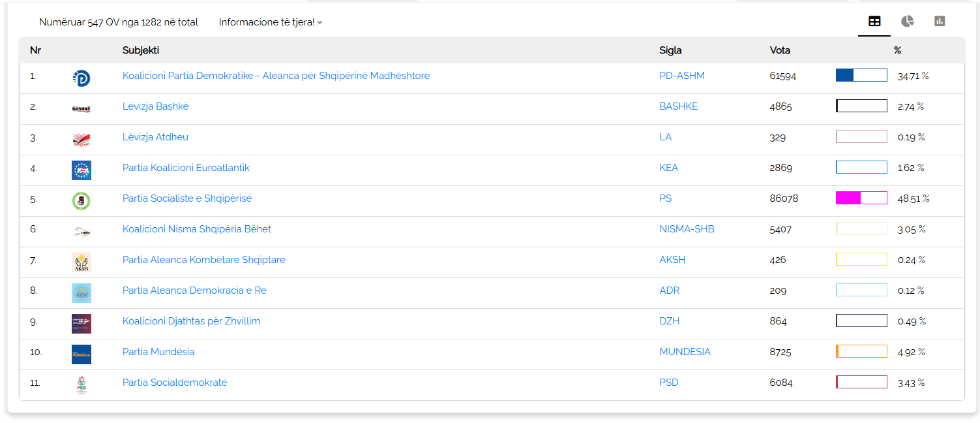Switch to the table view icon
The image size is (980, 423).
[x=874, y=22]
